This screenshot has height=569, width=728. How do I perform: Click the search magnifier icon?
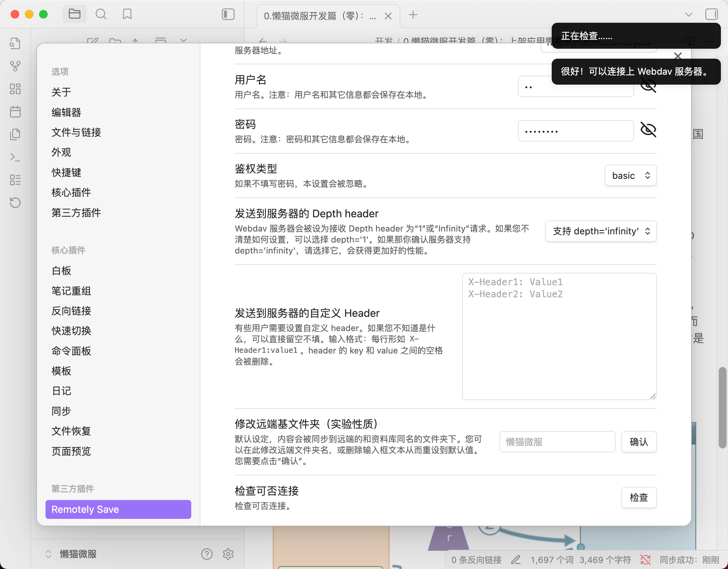[101, 14]
